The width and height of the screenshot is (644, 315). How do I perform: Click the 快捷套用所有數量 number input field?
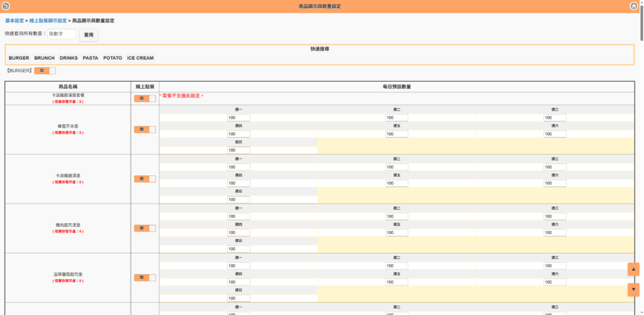62,34
